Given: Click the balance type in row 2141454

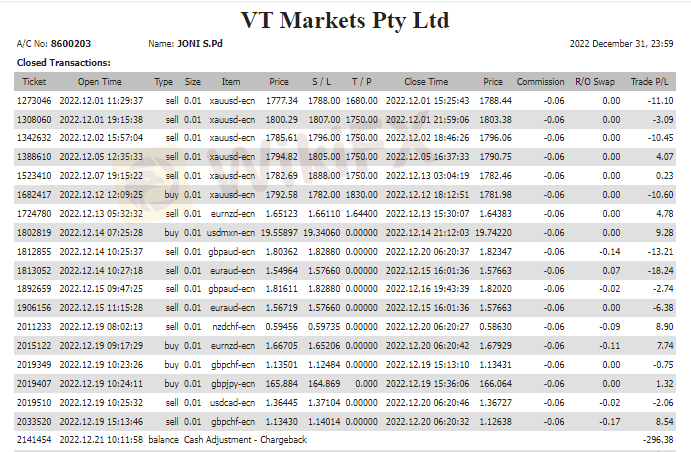Looking at the screenshot, I should click(x=163, y=439).
